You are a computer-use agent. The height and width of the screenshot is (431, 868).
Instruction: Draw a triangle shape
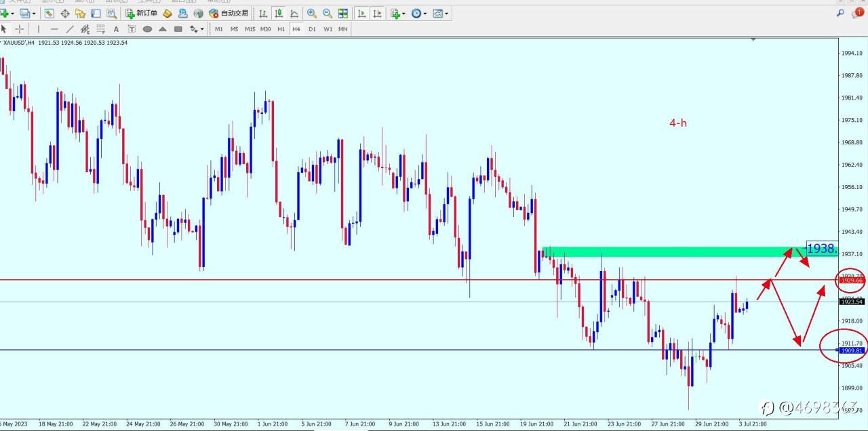pos(163,29)
